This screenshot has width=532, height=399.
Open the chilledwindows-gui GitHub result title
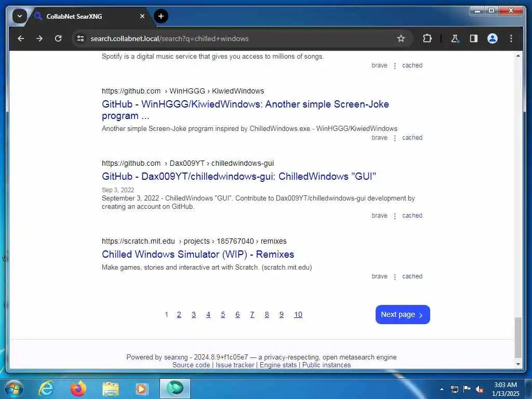[239, 177]
